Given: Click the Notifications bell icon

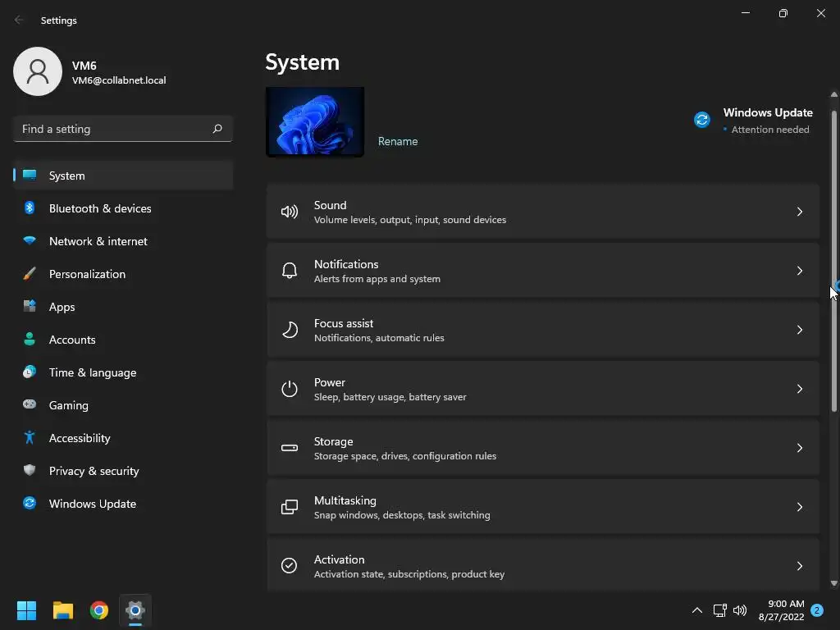Looking at the screenshot, I should click(290, 271).
